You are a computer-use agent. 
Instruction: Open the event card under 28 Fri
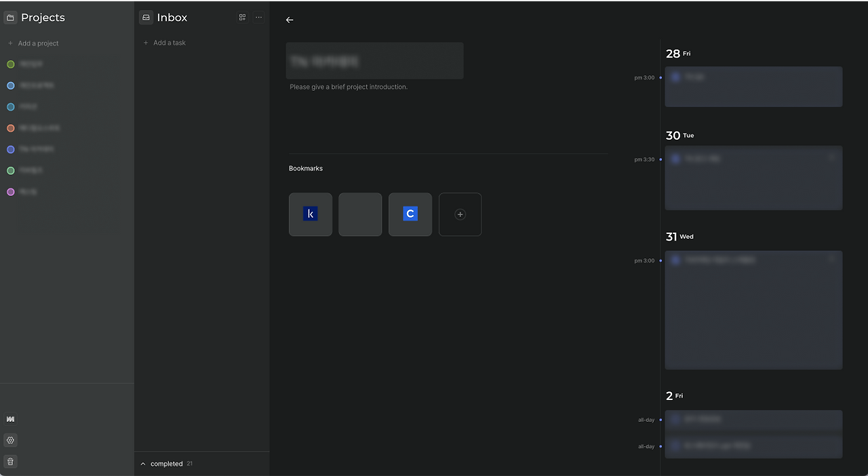[753, 87]
